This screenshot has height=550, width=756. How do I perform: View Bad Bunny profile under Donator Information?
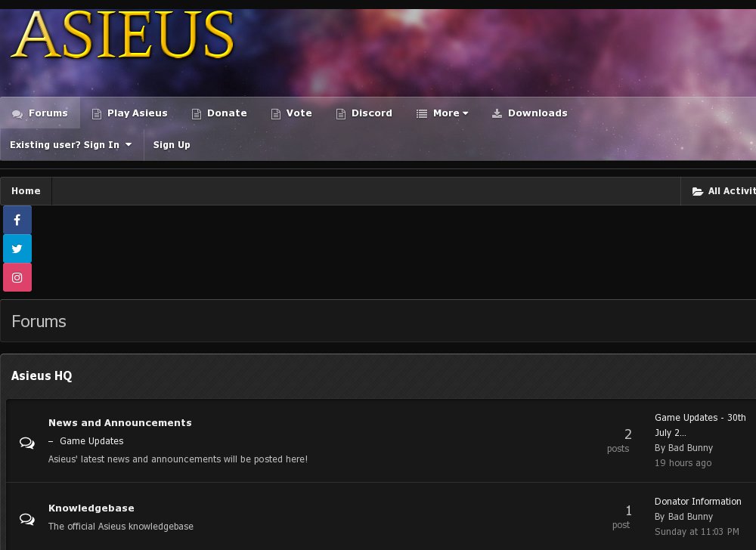click(x=690, y=517)
